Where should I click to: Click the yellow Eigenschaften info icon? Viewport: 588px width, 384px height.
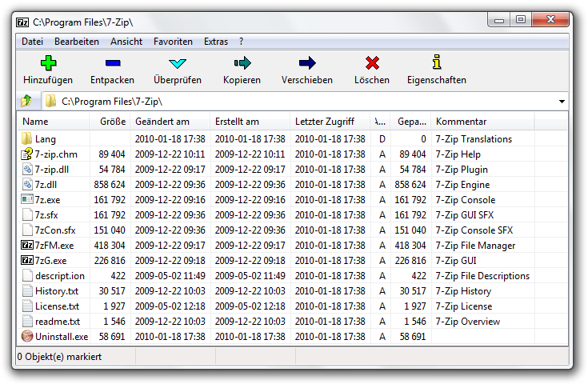click(437, 62)
